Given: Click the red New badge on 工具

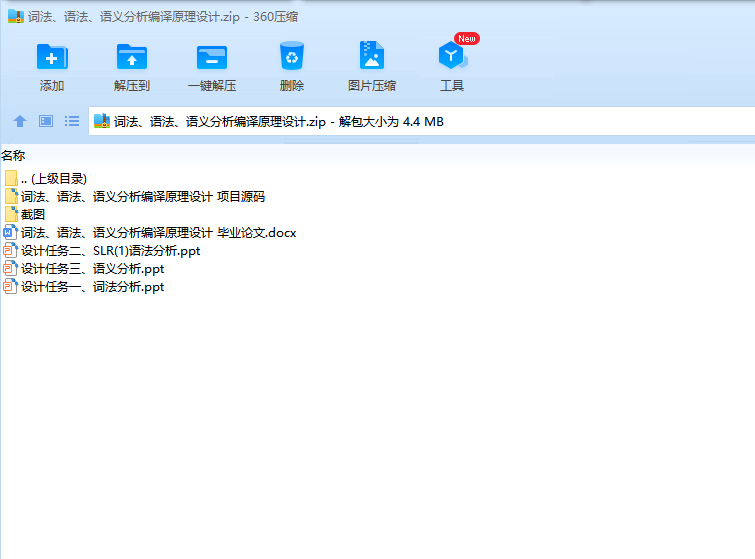Looking at the screenshot, I should [x=467, y=39].
